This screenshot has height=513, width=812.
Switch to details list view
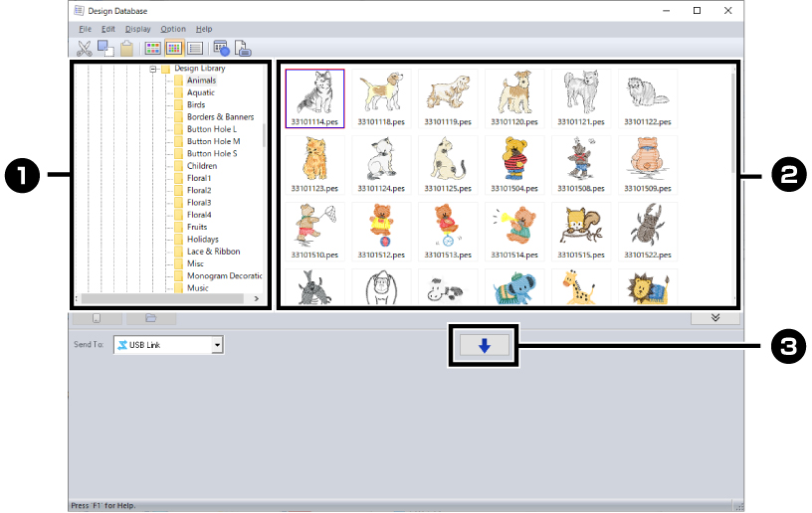[x=195, y=47]
